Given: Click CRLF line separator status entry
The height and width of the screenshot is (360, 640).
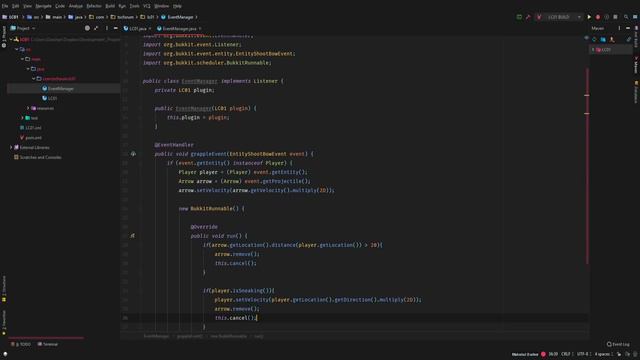Looking at the screenshot, I should click(x=566, y=354).
